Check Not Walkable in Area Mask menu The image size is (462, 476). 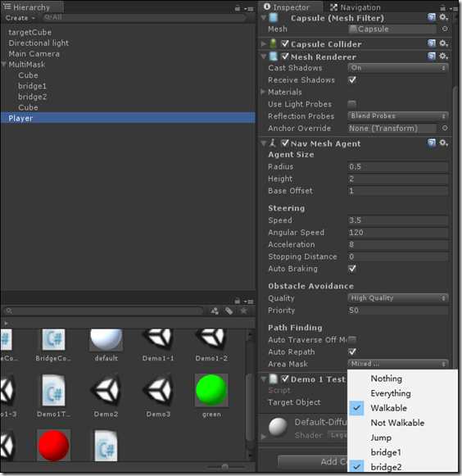coord(402,423)
